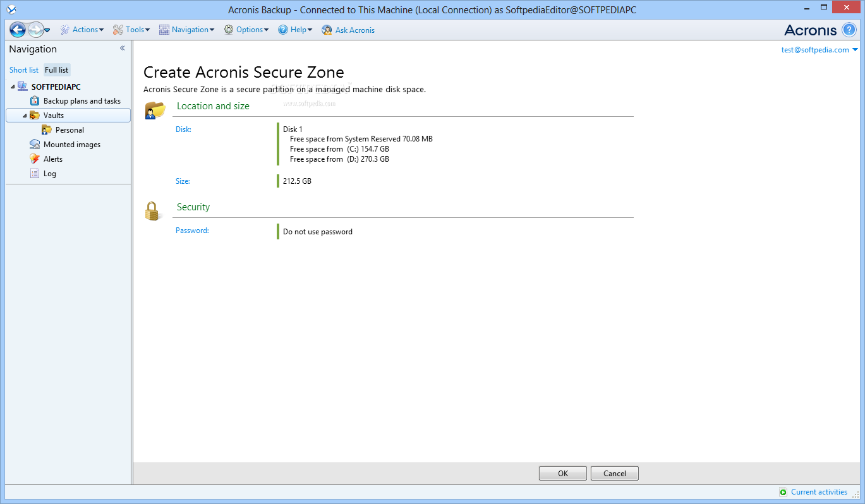This screenshot has height=504, width=865.
Task: Click the SOFTPEDIAPC computer icon
Action: [23, 87]
